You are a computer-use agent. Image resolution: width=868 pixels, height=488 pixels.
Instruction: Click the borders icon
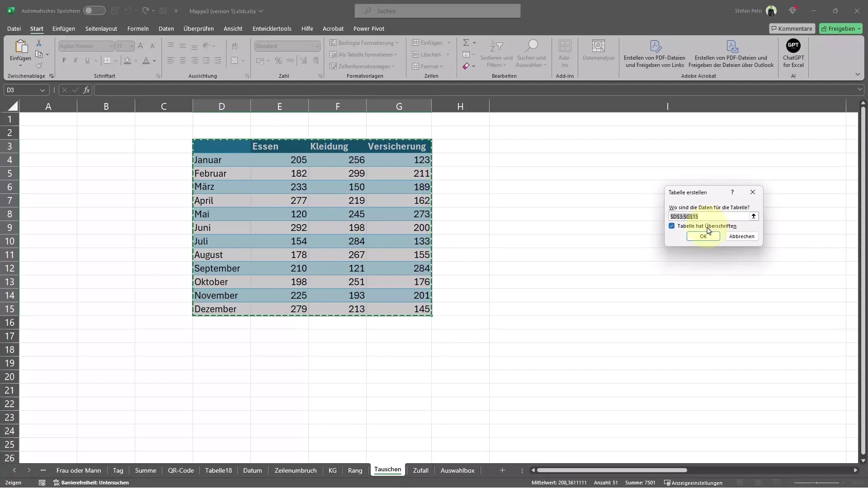(x=107, y=61)
